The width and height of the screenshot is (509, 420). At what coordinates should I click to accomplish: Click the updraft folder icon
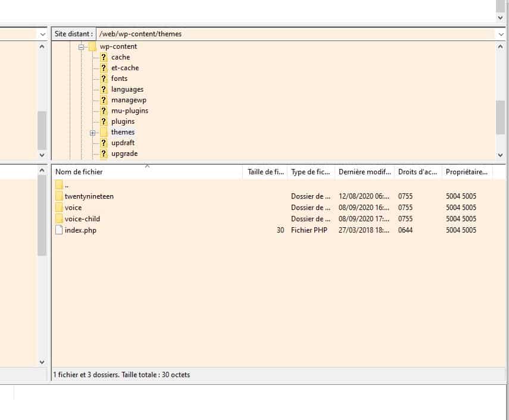pyautogui.click(x=105, y=143)
